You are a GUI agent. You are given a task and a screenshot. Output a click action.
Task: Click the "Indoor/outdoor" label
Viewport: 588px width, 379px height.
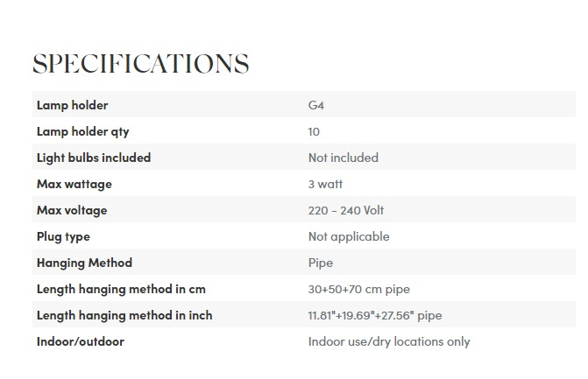click(x=81, y=341)
